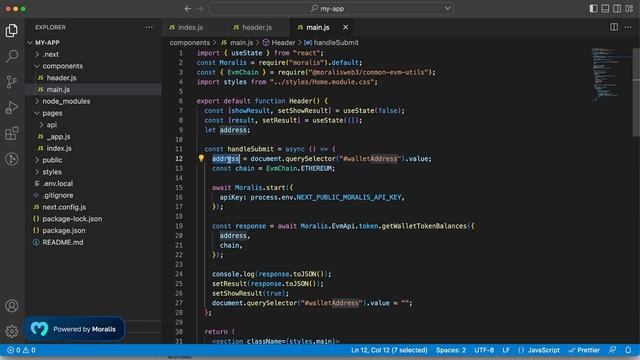This screenshot has width=640, height=360.
Task: Open Manage gear settings menu
Action: point(11,331)
